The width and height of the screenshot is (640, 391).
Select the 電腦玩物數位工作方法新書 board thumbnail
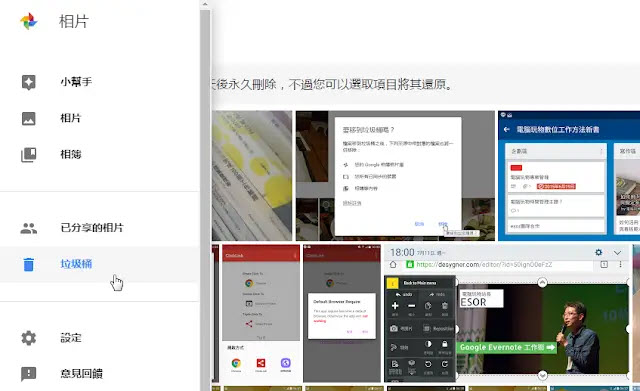pos(569,176)
